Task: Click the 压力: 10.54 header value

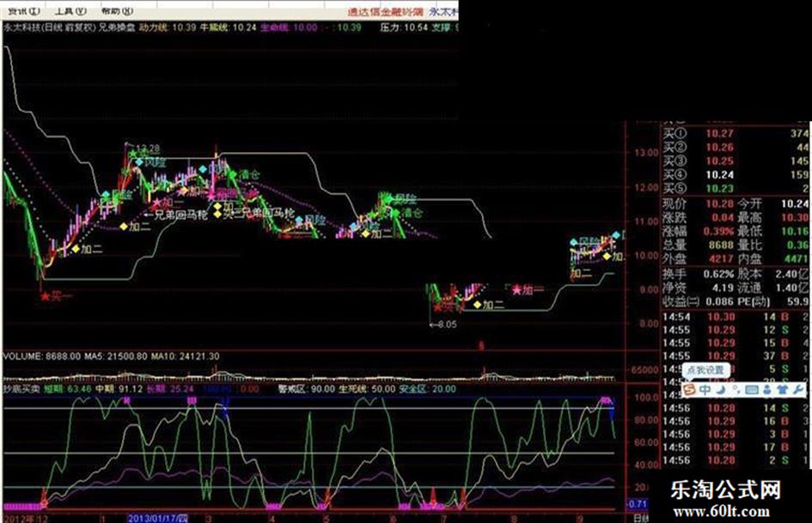Action: click(x=405, y=27)
